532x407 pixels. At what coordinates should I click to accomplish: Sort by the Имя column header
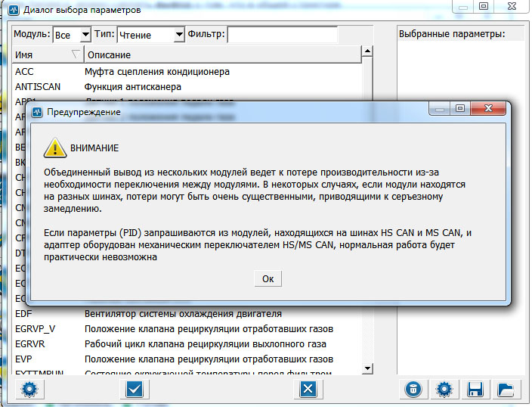pos(48,54)
